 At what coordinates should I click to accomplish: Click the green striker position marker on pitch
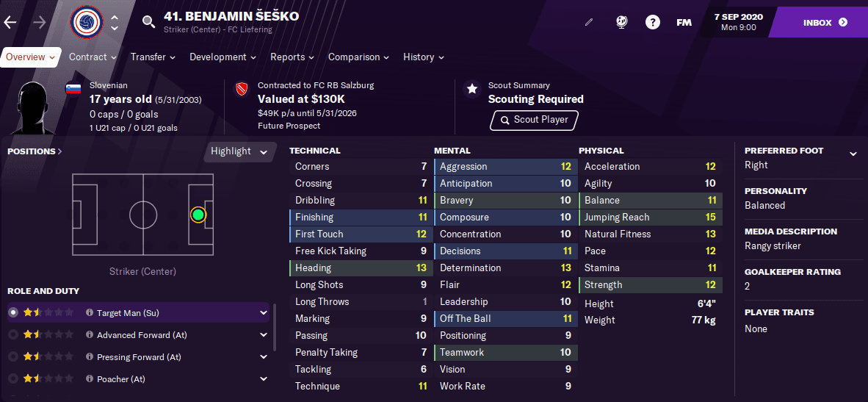tap(198, 215)
